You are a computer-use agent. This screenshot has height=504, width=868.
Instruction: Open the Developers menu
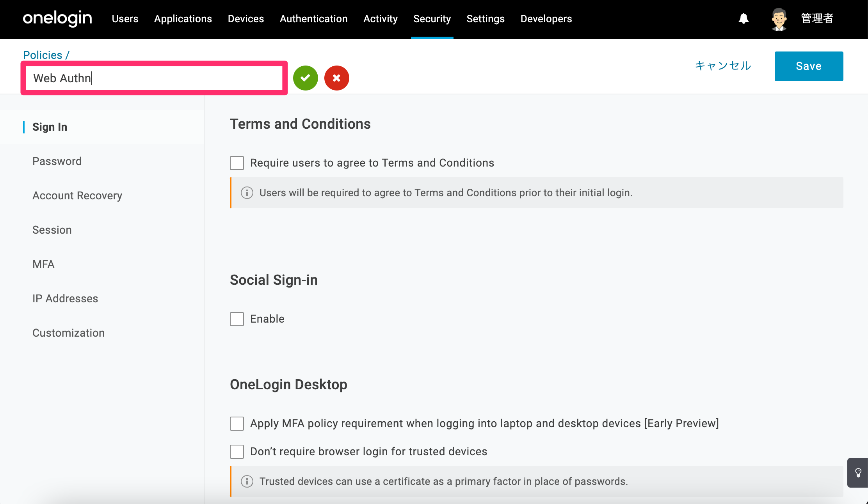pos(546,19)
